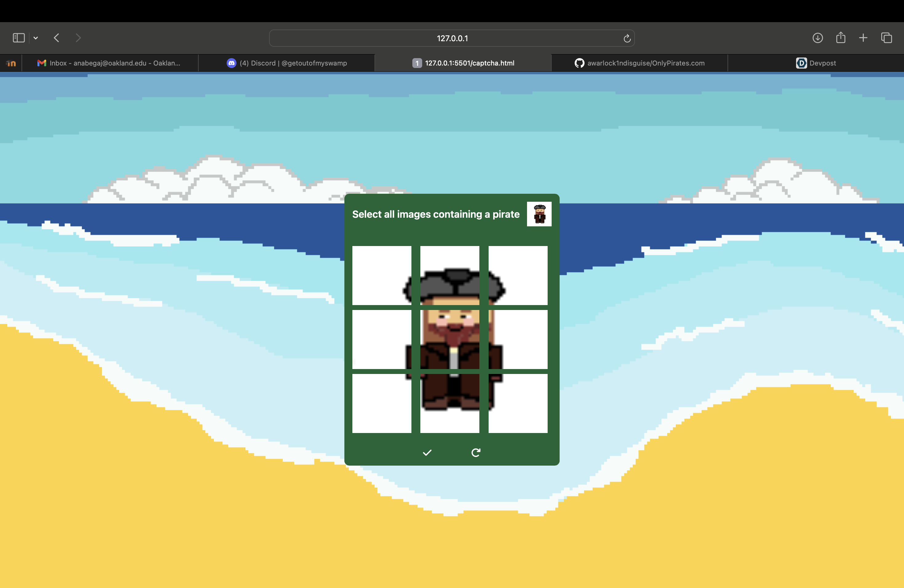Click the pirate reference thumbnail
Viewport: 904px width, 588px height.
(539, 214)
